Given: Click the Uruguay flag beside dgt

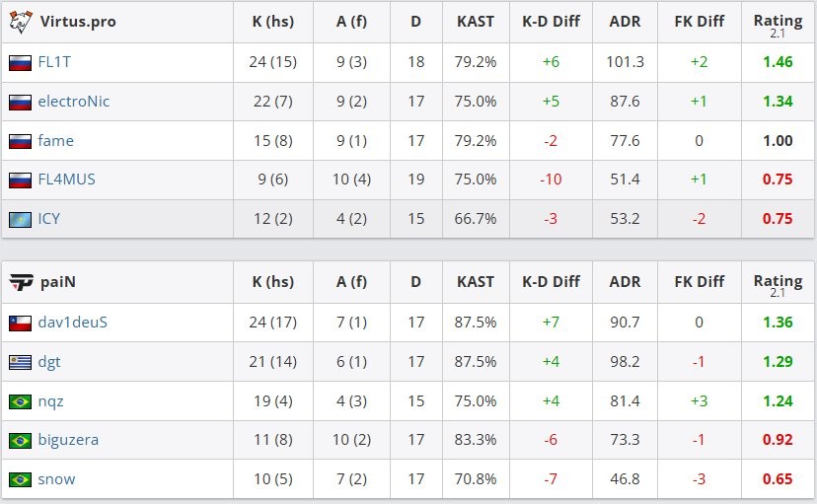Looking at the screenshot, I should click(x=20, y=362).
